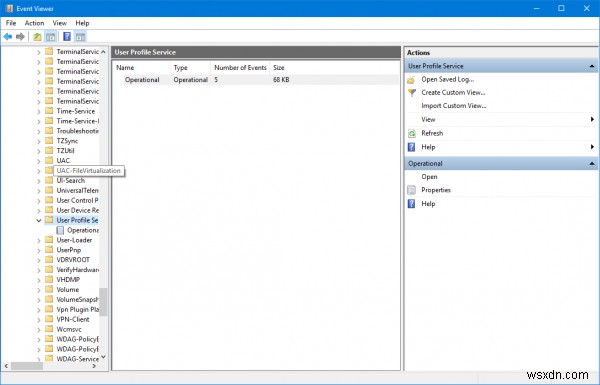Image resolution: width=600 pixels, height=385 pixels.
Task: Click the TZSync folder icon
Action: pos(49,140)
